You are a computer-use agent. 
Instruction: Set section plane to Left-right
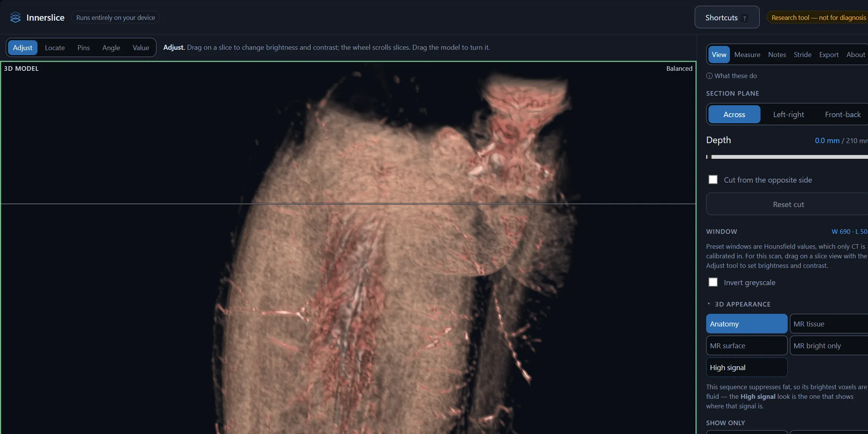[x=788, y=114]
